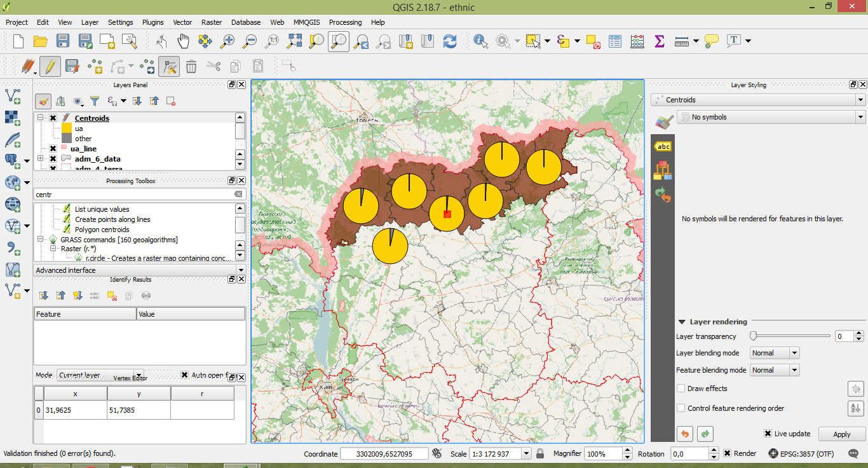Toggle the Live update checkbox
Image resolution: width=868 pixels, height=468 pixels.
coord(768,434)
